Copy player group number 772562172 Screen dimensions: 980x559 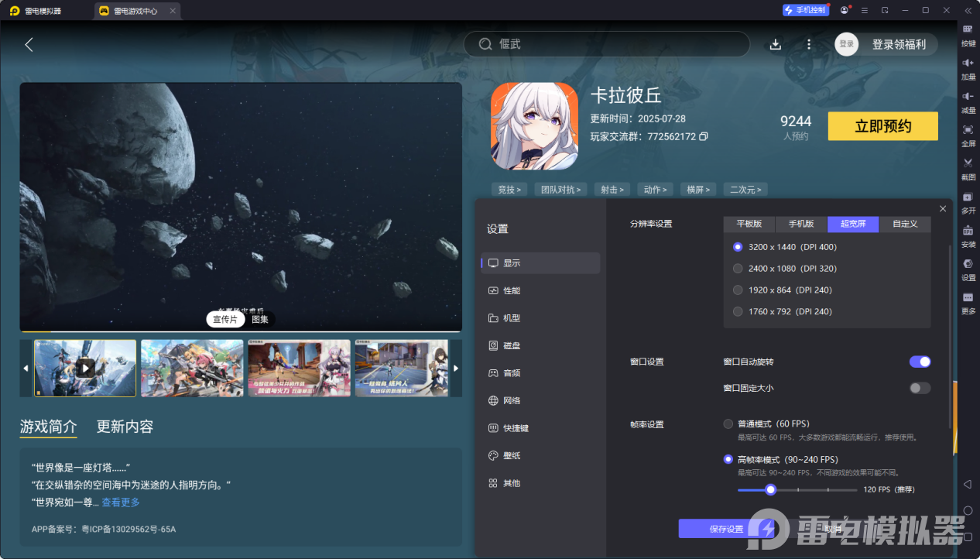704,136
